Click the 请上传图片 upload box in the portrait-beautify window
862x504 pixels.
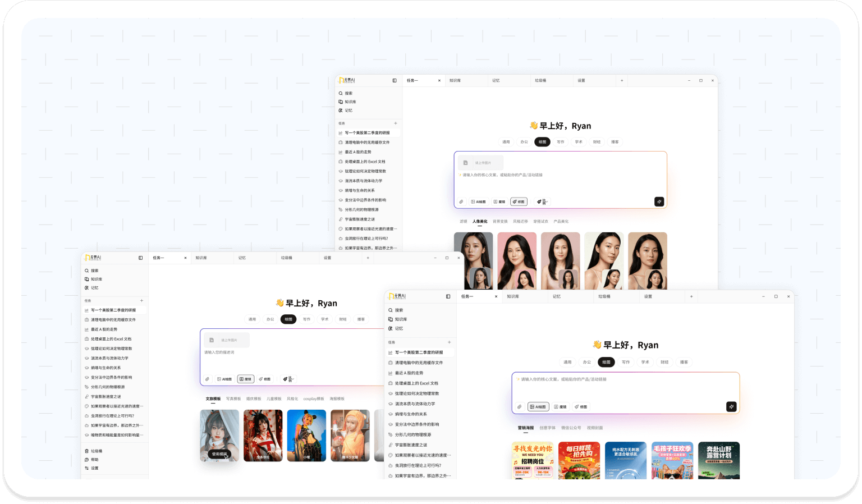[480, 163]
